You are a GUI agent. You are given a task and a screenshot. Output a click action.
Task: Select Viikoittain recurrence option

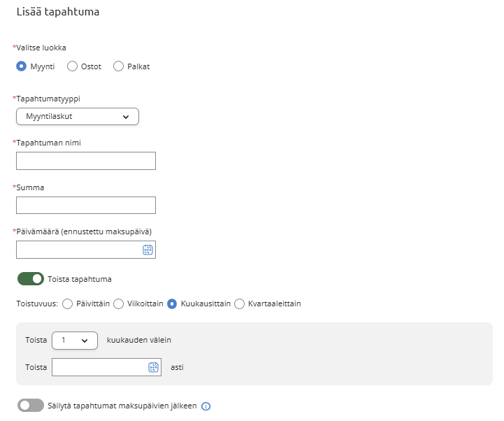pos(118,304)
